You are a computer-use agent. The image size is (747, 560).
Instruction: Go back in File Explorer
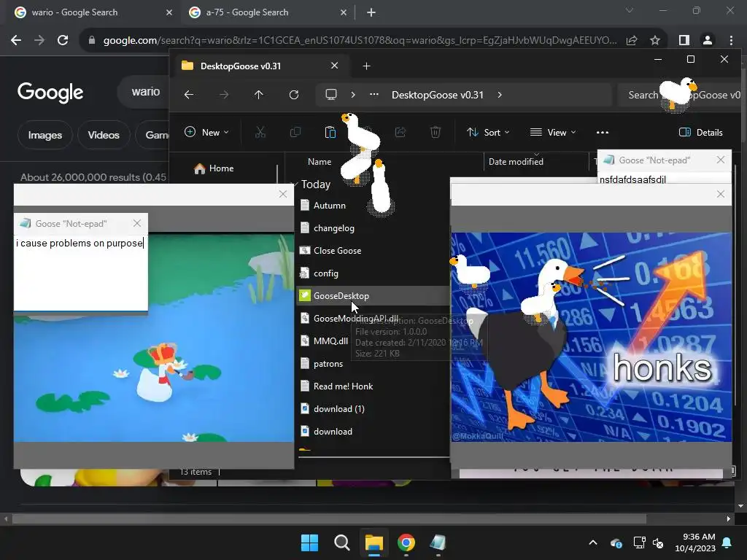[x=189, y=95]
